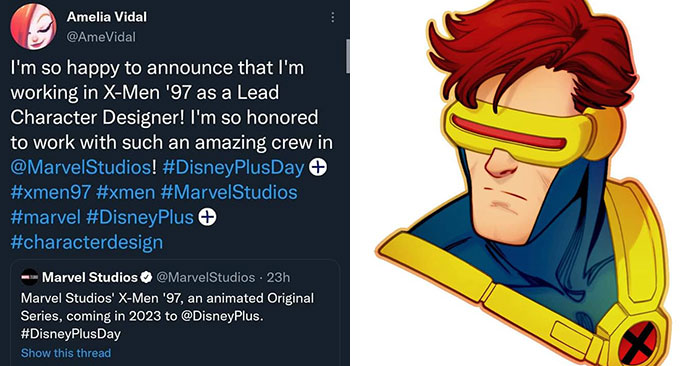Open the #characterdesign hashtag
Image resolution: width=700 pixels, height=366 pixels.
point(87,242)
